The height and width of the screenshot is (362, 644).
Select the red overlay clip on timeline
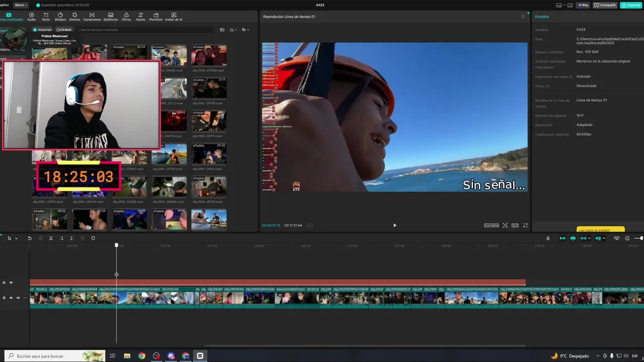(278, 283)
